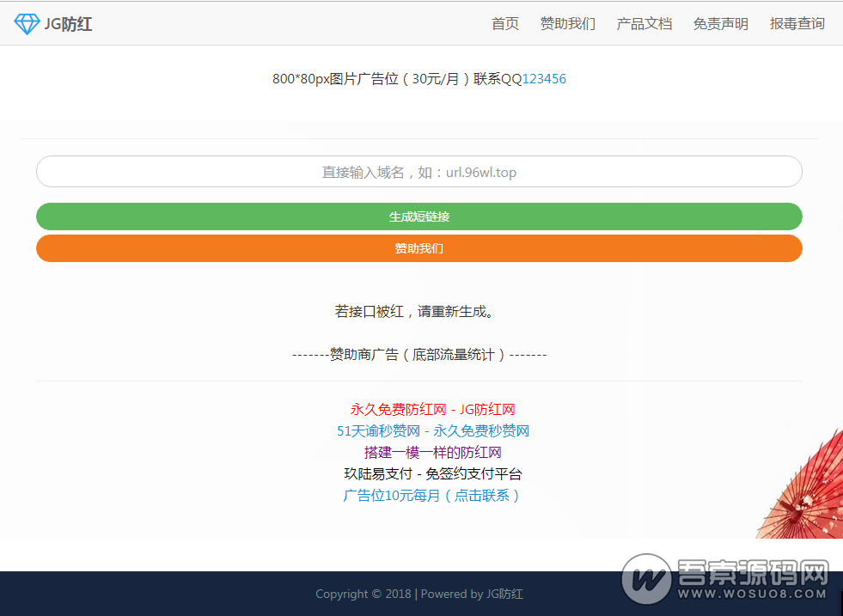Image resolution: width=843 pixels, height=616 pixels.
Task: Click the QQ number 123456 link
Action: pos(547,79)
